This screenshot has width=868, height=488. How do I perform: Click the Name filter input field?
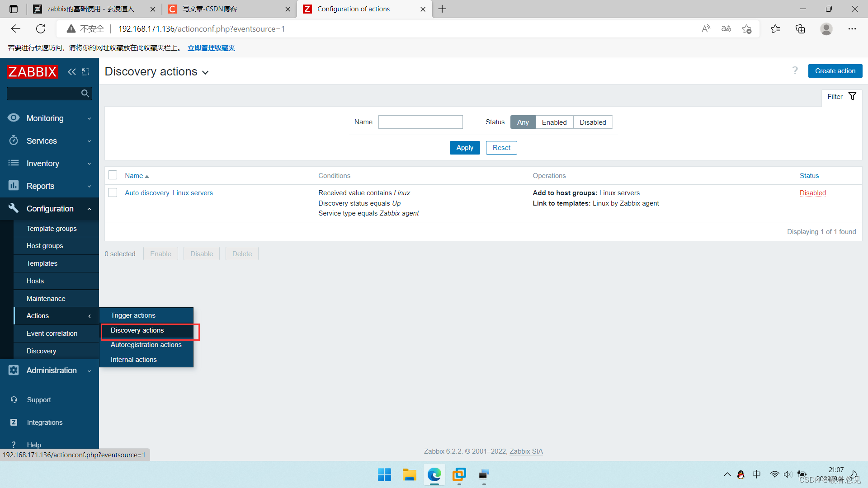point(420,122)
